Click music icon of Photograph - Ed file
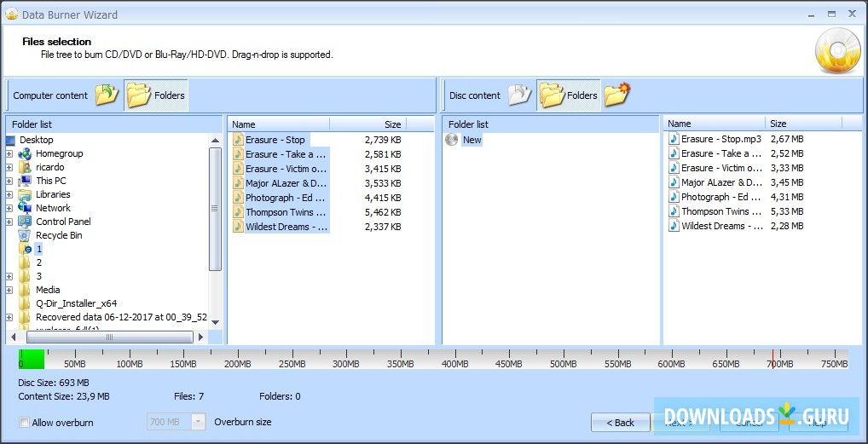Image resolution: width=868 pixels, height=444 pixels. [238, 198]
